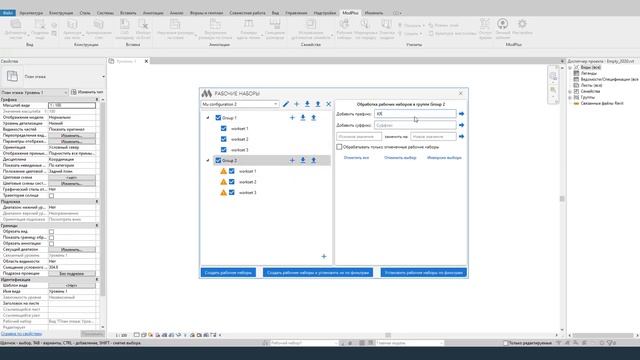
Task: Open the My configuration 2 dropdown
Action: click(240, 104)
